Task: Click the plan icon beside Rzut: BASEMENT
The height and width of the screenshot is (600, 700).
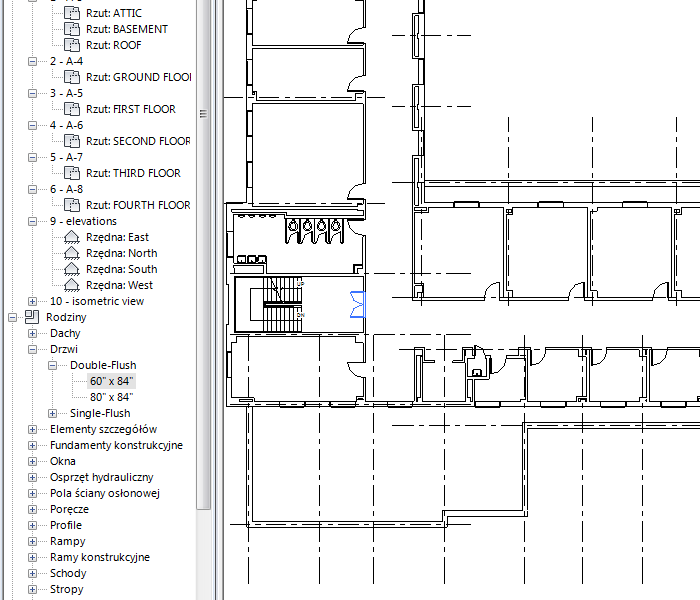Action: pos(71,29)
